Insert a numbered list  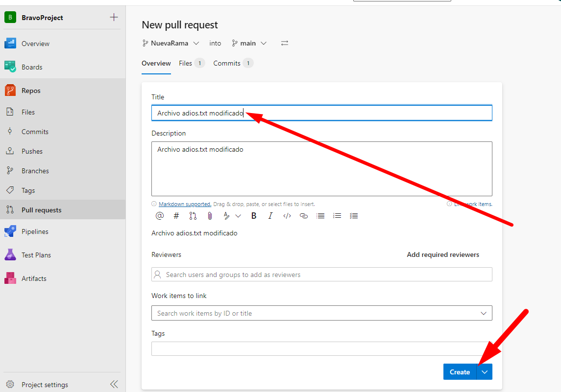coord(337,216)
